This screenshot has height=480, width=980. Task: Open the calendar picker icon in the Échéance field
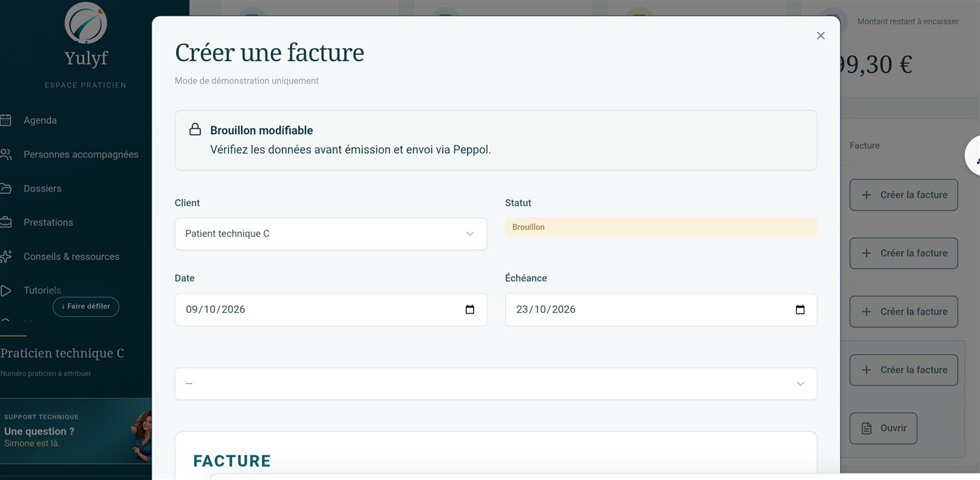[x=800, y=309]
